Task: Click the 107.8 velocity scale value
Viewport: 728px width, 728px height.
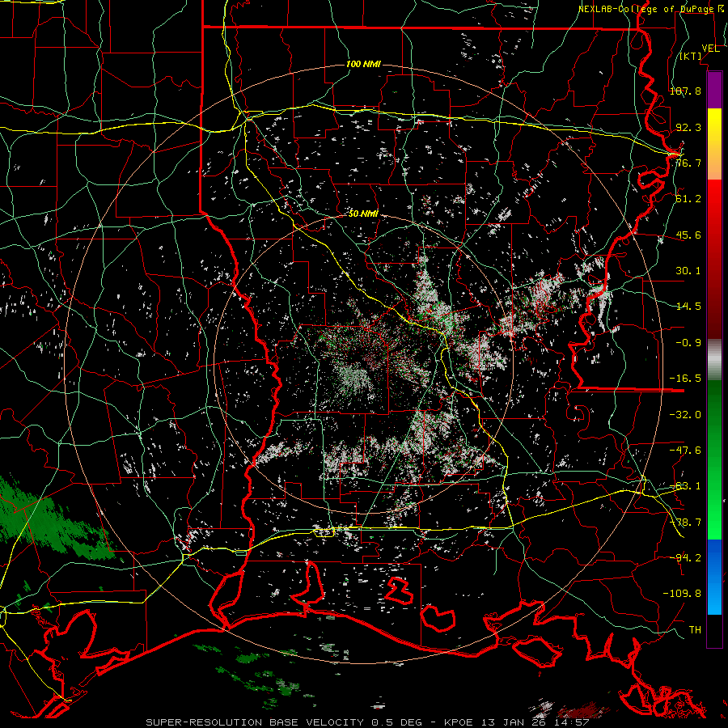Action: (685, 91)
